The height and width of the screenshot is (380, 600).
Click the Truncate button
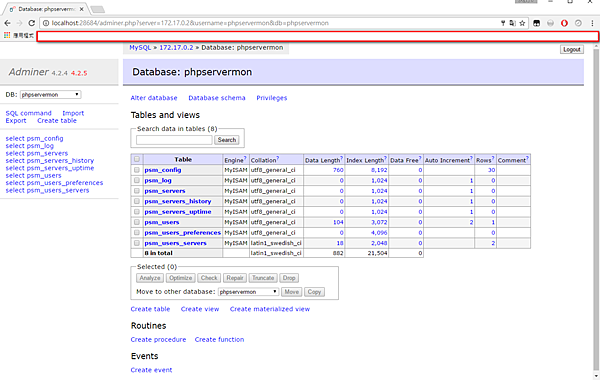click(263, 278)
